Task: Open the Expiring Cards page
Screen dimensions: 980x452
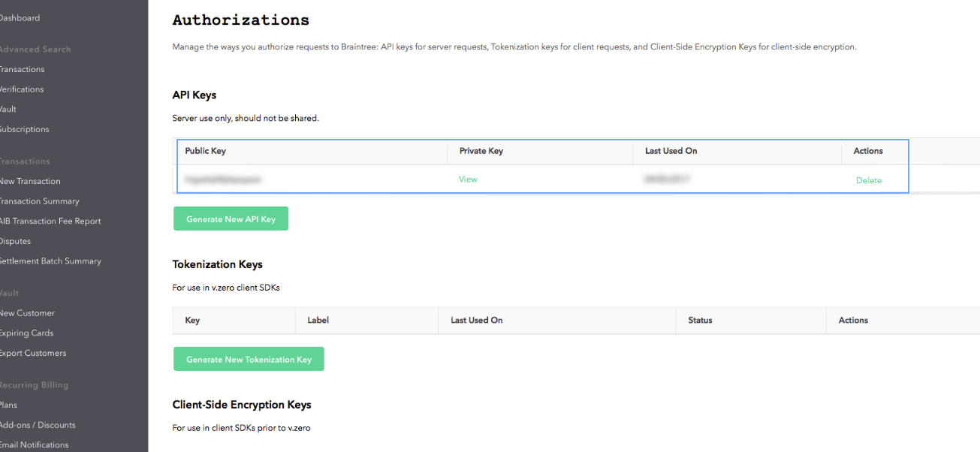Action: point(27,333)
